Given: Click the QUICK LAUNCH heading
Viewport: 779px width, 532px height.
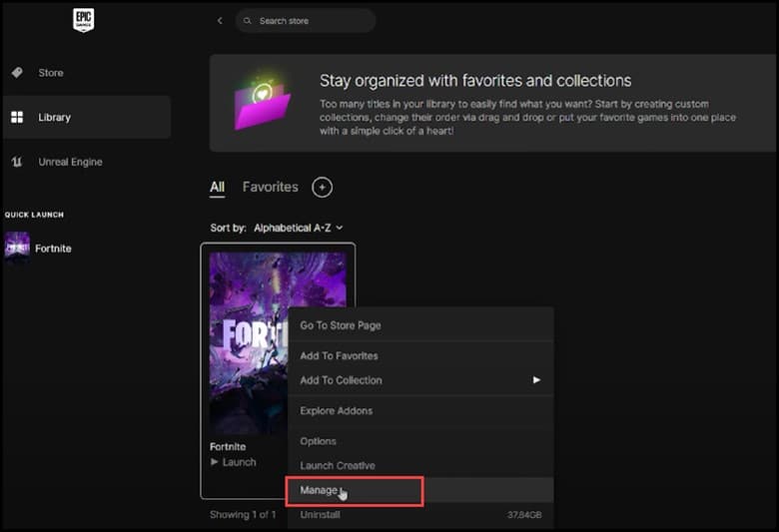Looking at the screenshot, I should click(34, 215).
